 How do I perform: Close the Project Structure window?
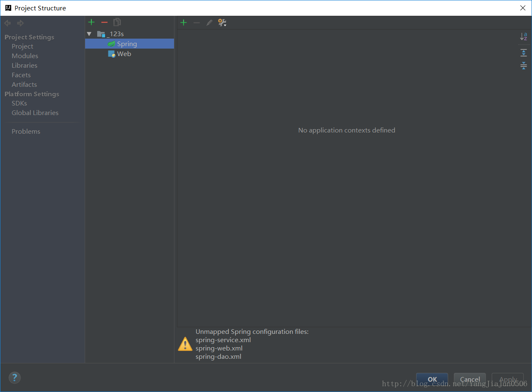pyautogui.click(x=523, y=8)
